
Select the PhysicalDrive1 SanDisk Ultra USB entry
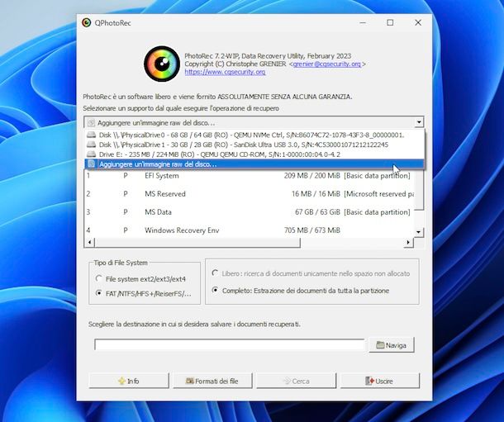click(254, 145)
